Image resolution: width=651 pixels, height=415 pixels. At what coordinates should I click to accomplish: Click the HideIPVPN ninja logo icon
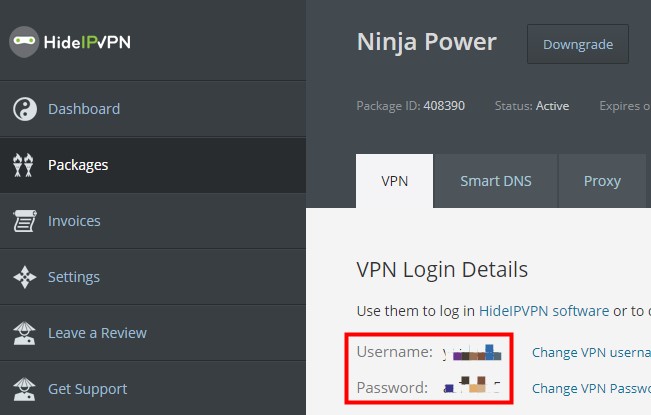pos(24,42)
